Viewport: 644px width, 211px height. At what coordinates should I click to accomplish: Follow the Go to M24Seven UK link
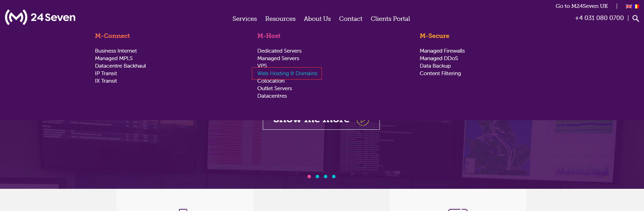point(582,6)
